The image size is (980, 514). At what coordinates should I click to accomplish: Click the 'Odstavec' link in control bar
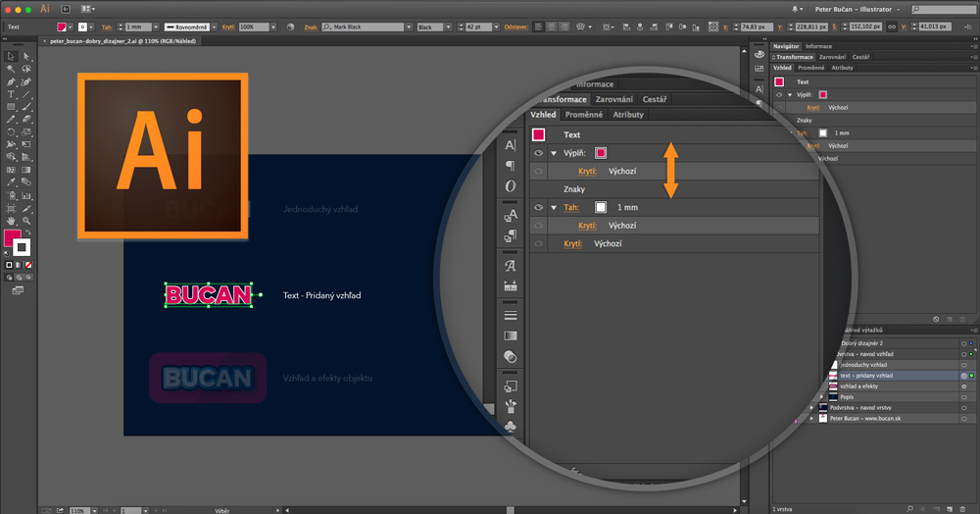(x=516, y=26)
